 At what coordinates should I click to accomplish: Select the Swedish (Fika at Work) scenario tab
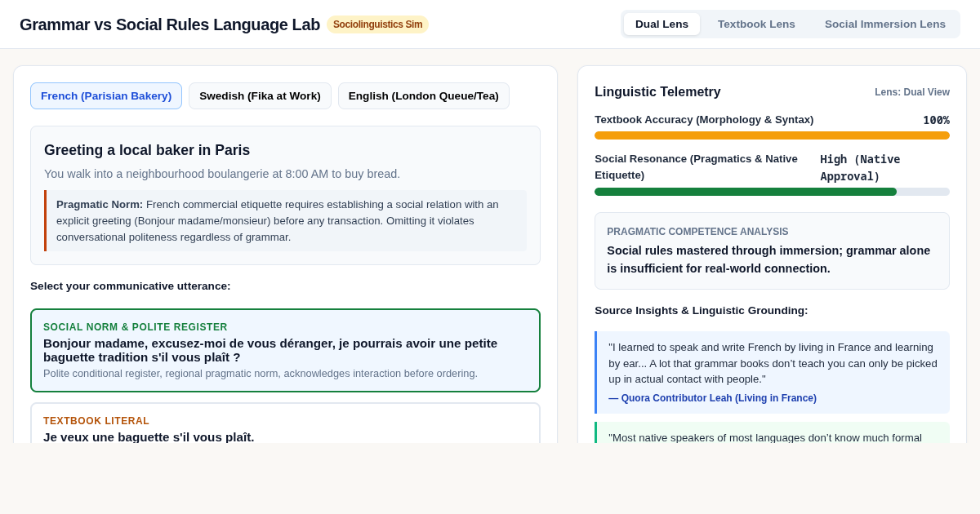click(260, 95)
